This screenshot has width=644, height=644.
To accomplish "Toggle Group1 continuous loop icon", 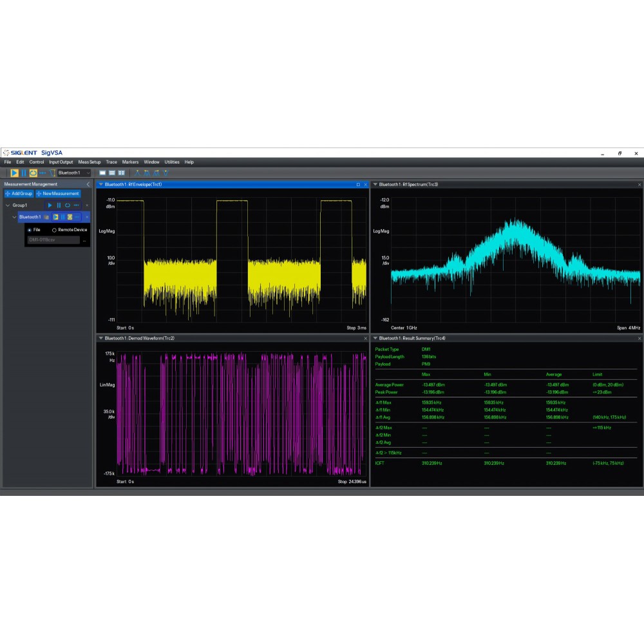I will click(68, 205).
